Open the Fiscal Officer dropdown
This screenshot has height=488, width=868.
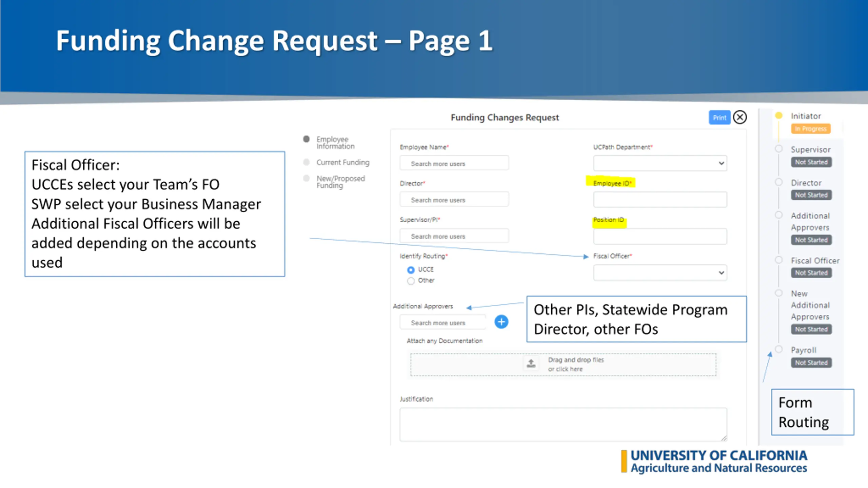click(660, 272)
